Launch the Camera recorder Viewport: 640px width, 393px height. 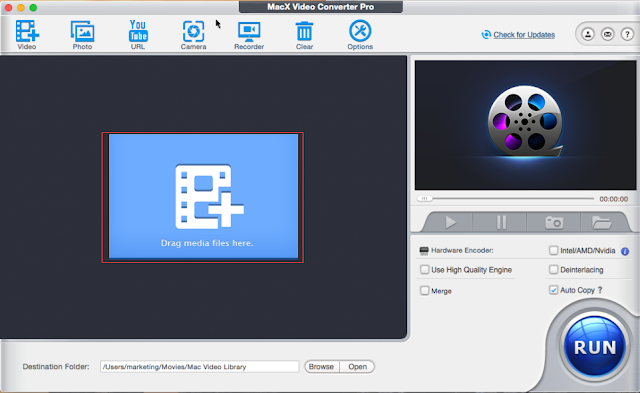point(193,35)
